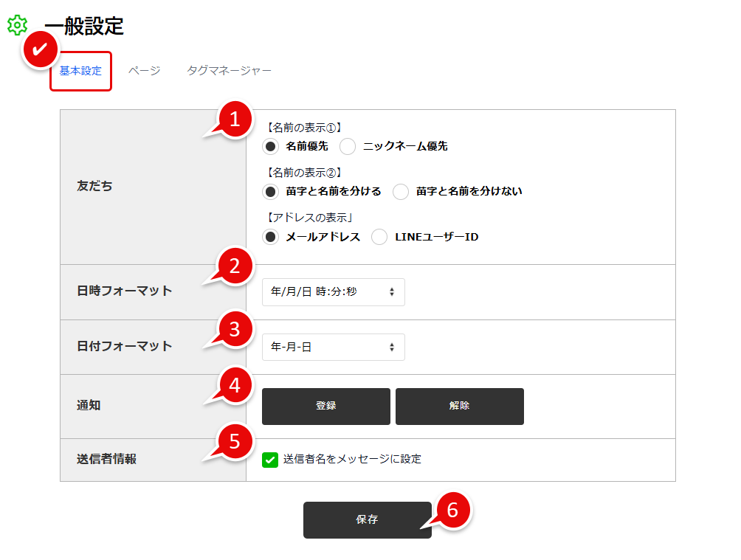The image size is (741, 560).
Task: Open the タグマネージャー tab
Action: (x=229, y=71)
